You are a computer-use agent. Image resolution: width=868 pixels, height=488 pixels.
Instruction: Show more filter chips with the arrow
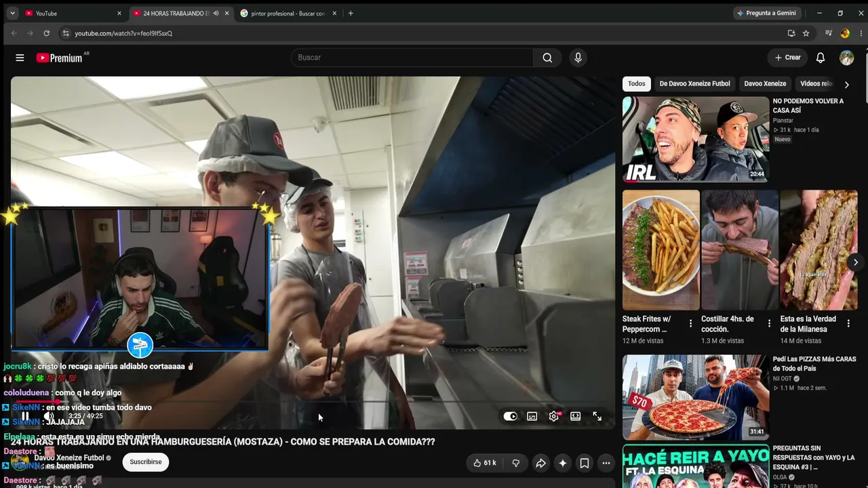point(846,85)
